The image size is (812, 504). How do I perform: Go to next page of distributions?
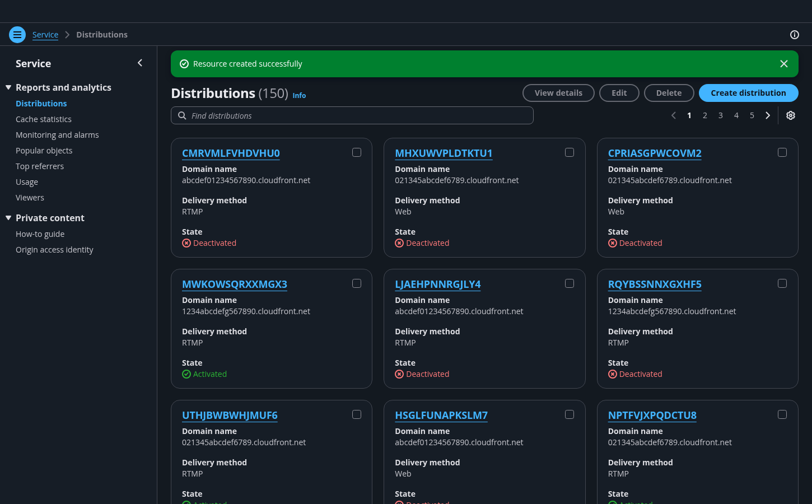tap(768, 115)
